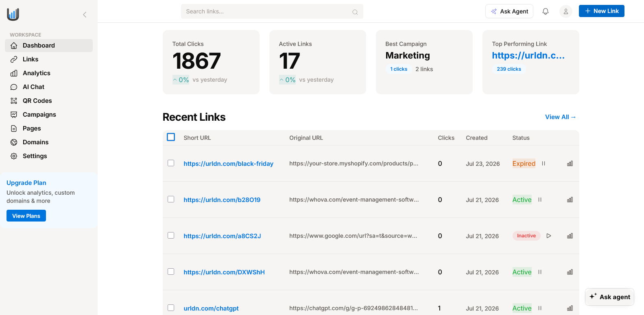The height and width of the screenshot is (315, 644).
Task: Check the urldn.com/chatgpt row checkbox
Action: click(171, 308)
